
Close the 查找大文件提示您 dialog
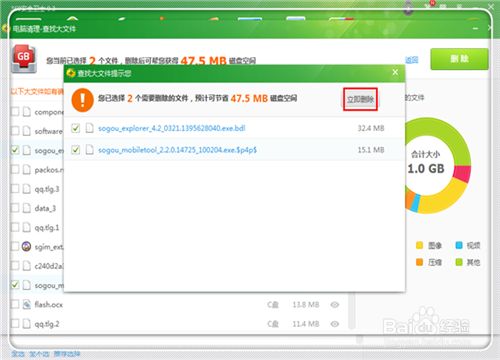[x=395, y=72]
